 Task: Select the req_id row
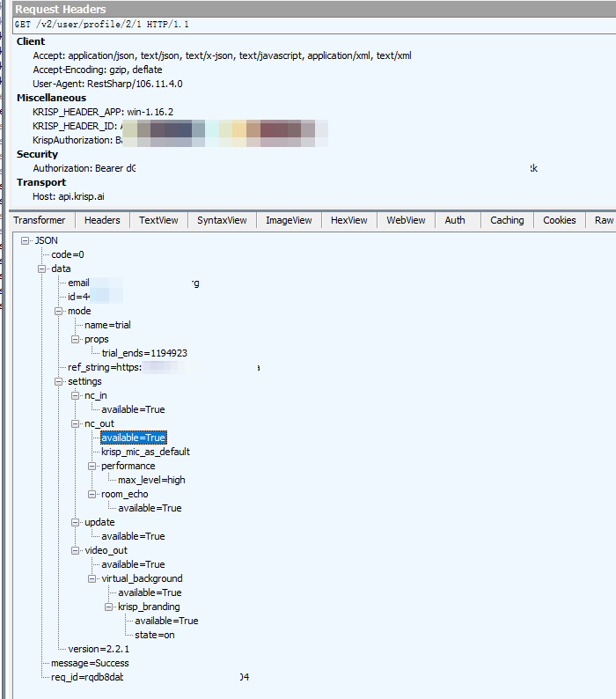click(x=150, y=677)
